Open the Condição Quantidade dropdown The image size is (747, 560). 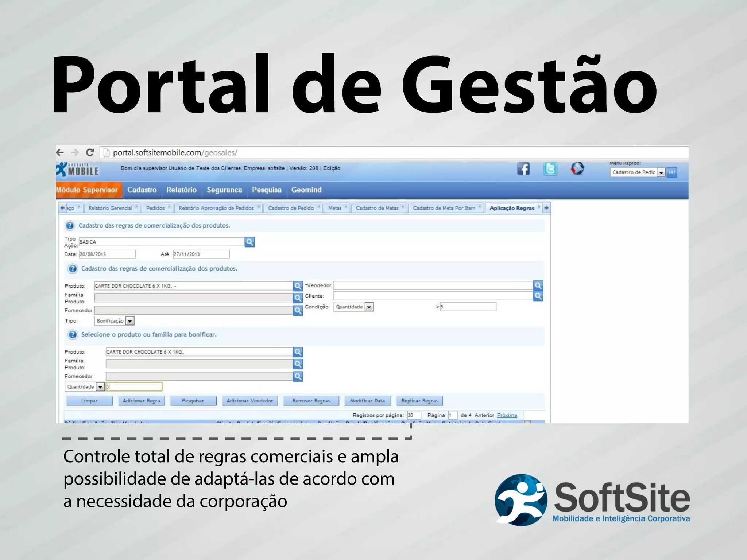[369, 307]
